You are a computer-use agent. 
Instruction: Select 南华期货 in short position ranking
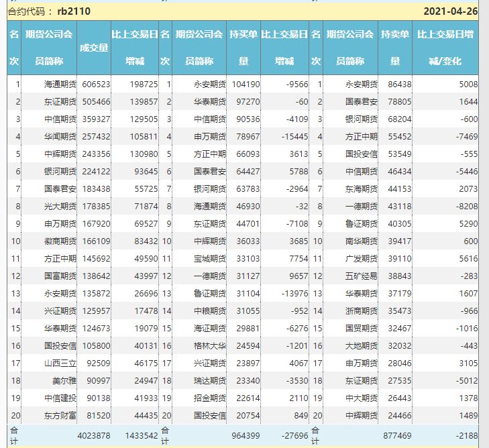coord(362,241)
